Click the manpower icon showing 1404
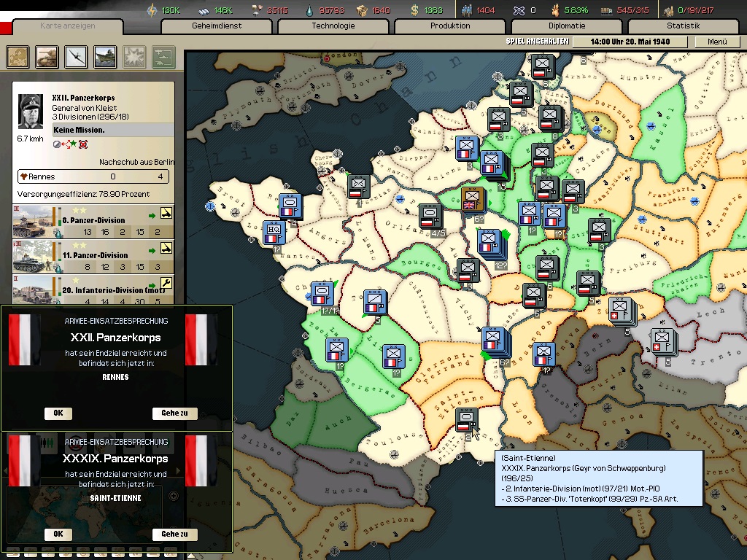 coord(466,10)
